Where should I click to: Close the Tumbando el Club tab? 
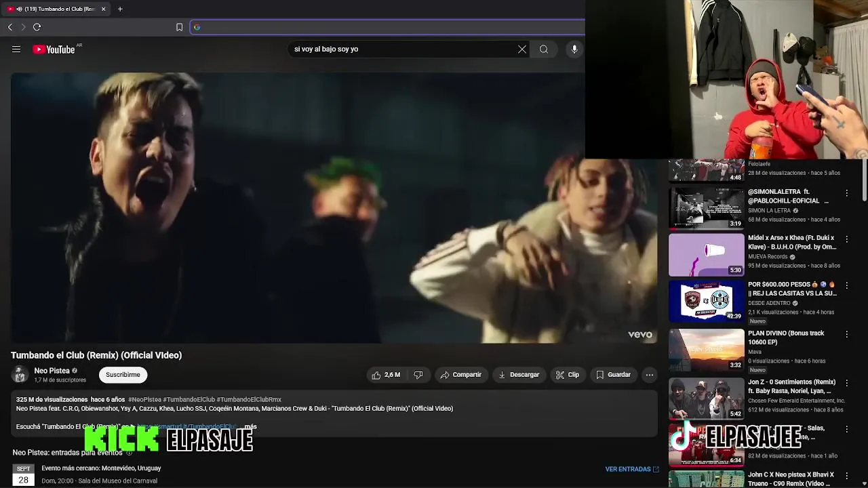tap(103, 9)
